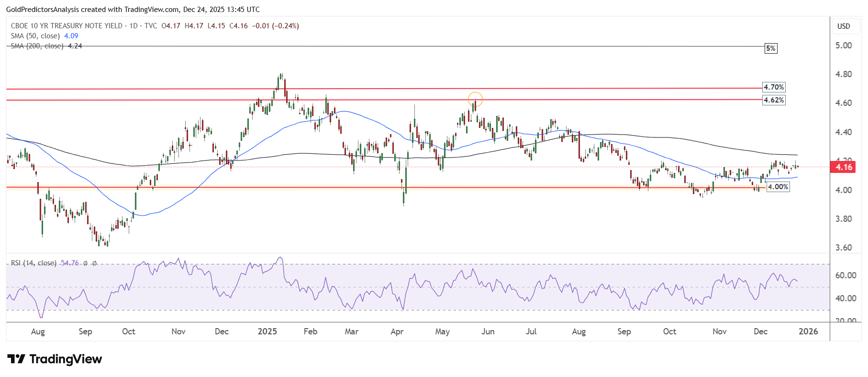Click the RSI (14, close) indicator label
This screenshot has height=377, width=868.
[x=33, y=263]
